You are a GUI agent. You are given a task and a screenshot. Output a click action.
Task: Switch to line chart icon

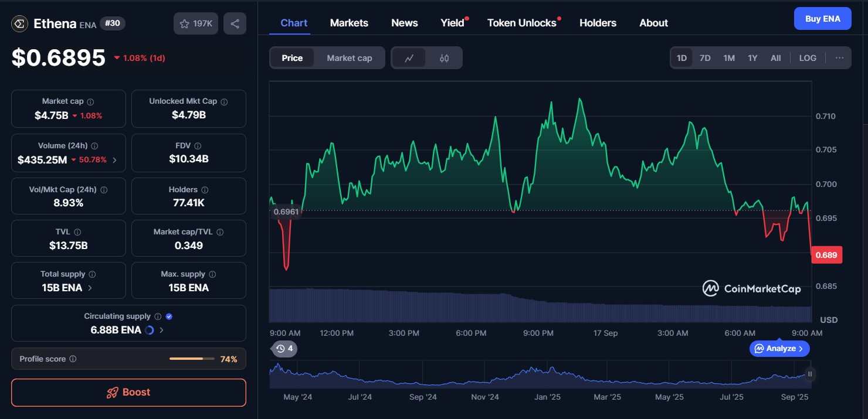pyautogui.click(x=409, y=58)
